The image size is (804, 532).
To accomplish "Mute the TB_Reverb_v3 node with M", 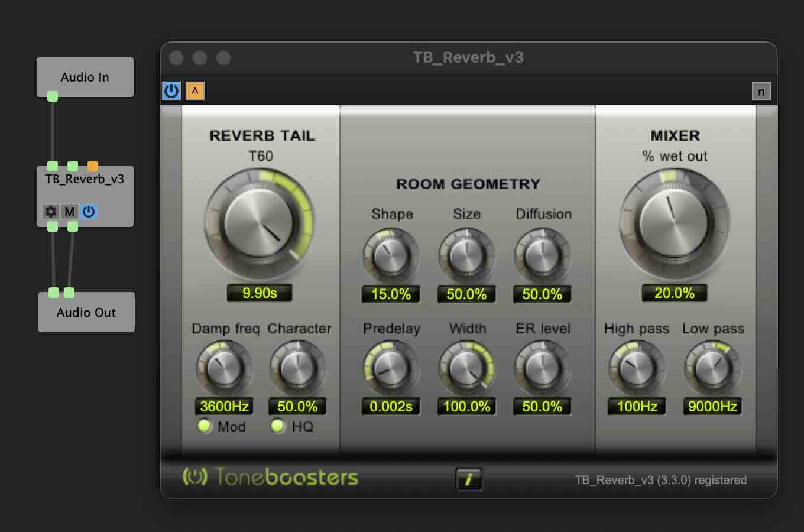I will coord(70,211).
